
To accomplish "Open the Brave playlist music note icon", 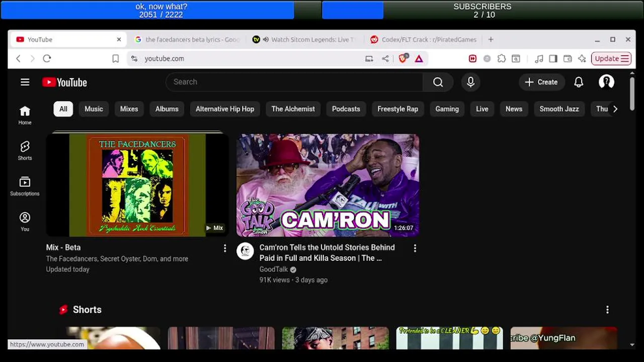I will (x=539, y=59).
